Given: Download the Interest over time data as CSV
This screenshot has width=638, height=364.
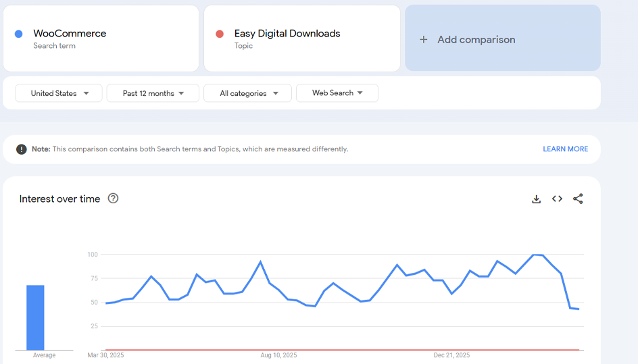Looking at the screenshot, I should (x=536, y=199).
